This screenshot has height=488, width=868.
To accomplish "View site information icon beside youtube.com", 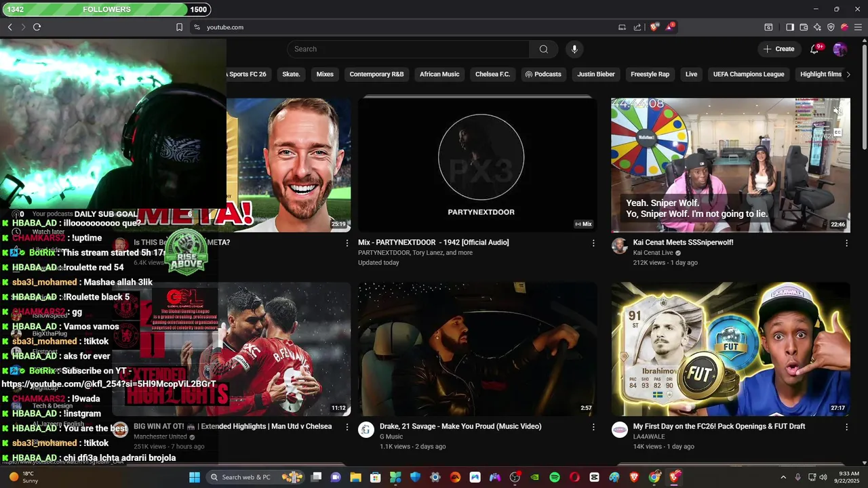I will [197, 27].
